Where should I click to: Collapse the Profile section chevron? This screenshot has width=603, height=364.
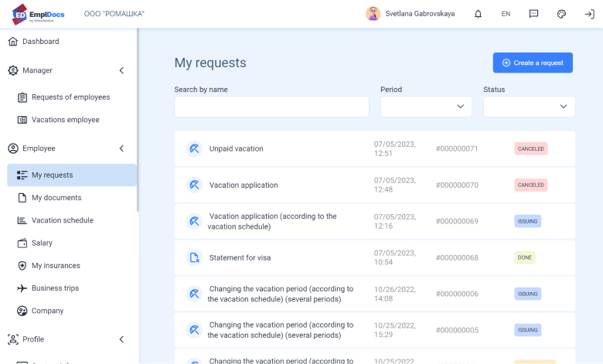click(121, 339)
